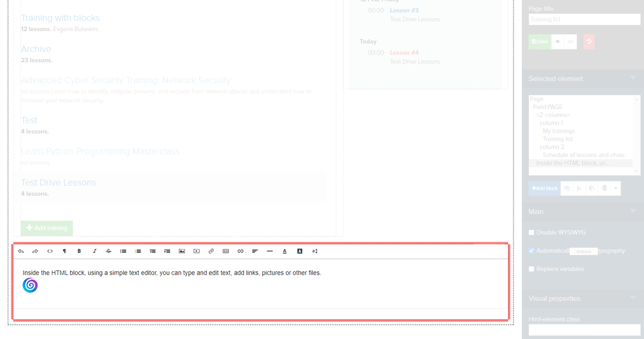Image resolution: width=644 pixels, height=339 pixels.
Task: Select column 1 in the element tree
Action: point(552,123)
